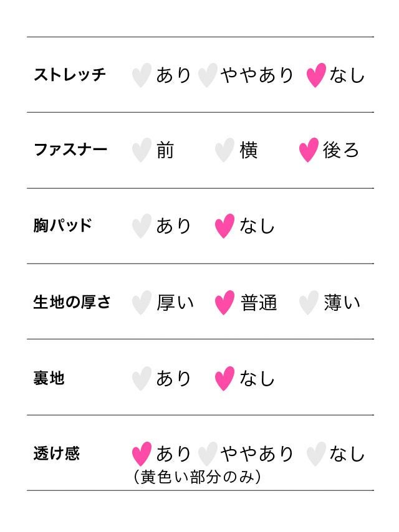Screen dimensions: 399x532
Task: Select the pink heart for 裏地 なし
Action: click(224, 379)
